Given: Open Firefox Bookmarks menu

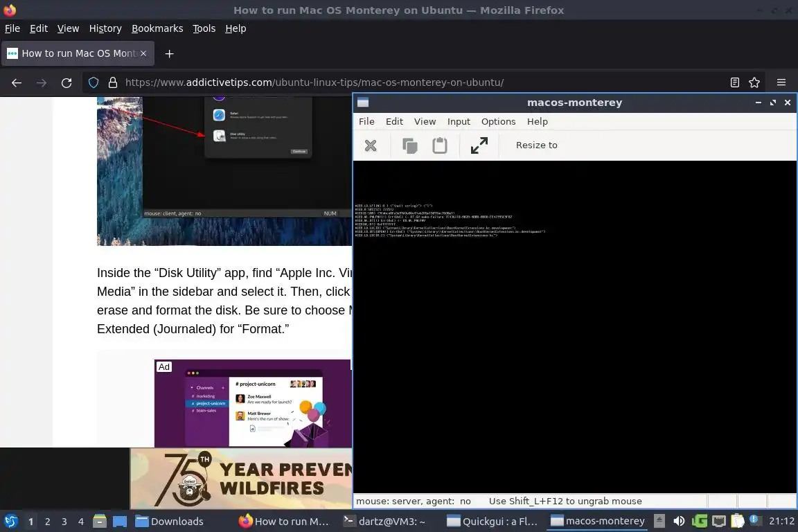Looking at the screenshot, I should [157, 28].
